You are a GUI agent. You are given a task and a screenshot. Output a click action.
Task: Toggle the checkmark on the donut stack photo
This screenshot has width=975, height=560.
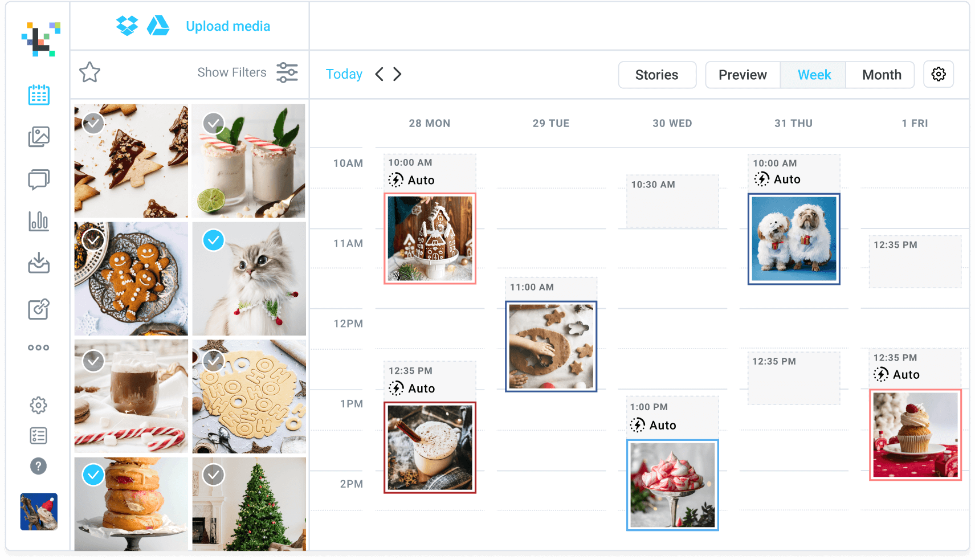(x=93, y=475)
